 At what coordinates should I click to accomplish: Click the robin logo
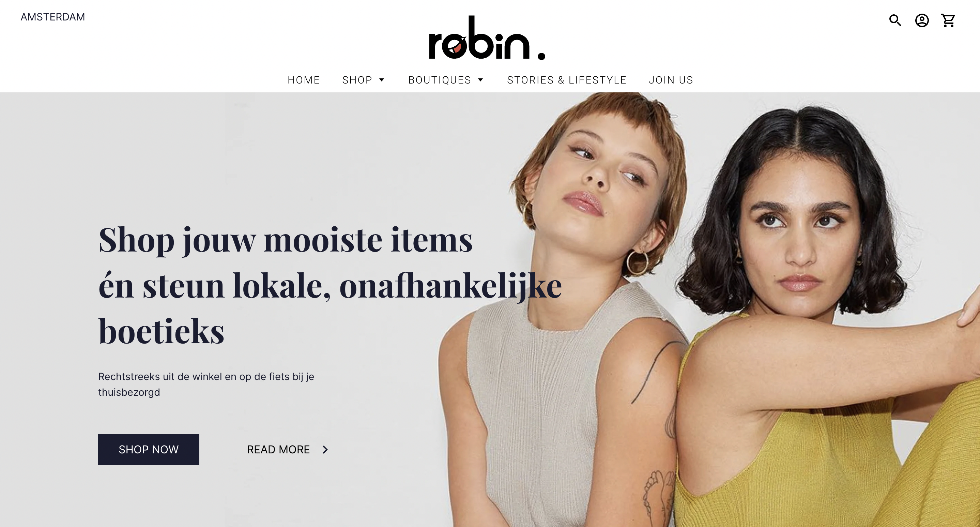pyautogui.click(x=487, y=38)
